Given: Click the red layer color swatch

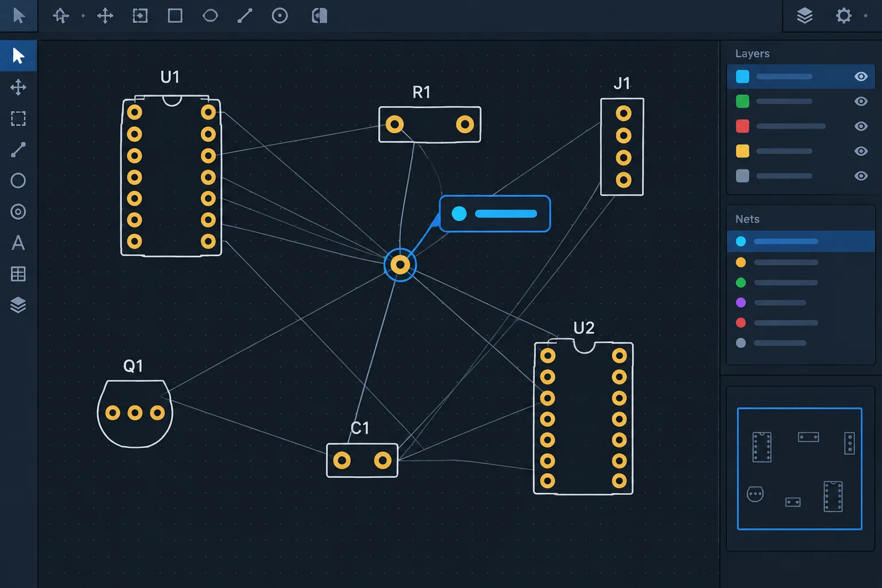Looking at the screenshot, I should tap(742, 126).
